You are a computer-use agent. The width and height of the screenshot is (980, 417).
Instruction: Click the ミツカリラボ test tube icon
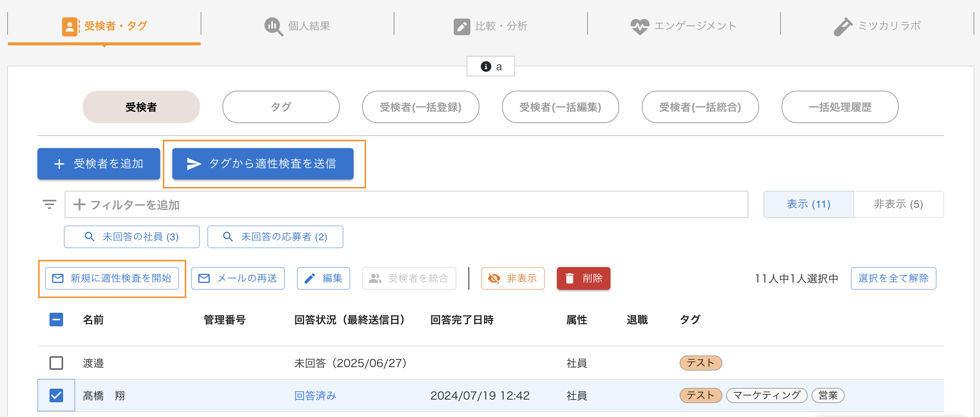point(842,27)
